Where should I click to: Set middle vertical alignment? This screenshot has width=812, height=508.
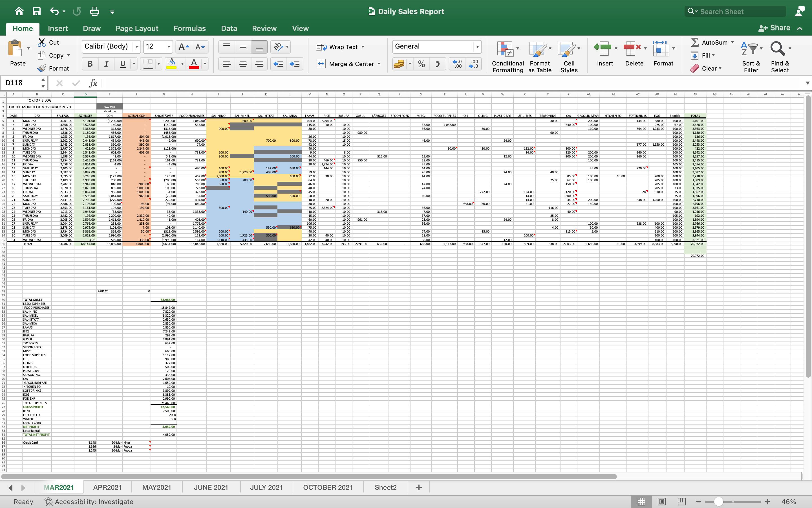[243, 47]
